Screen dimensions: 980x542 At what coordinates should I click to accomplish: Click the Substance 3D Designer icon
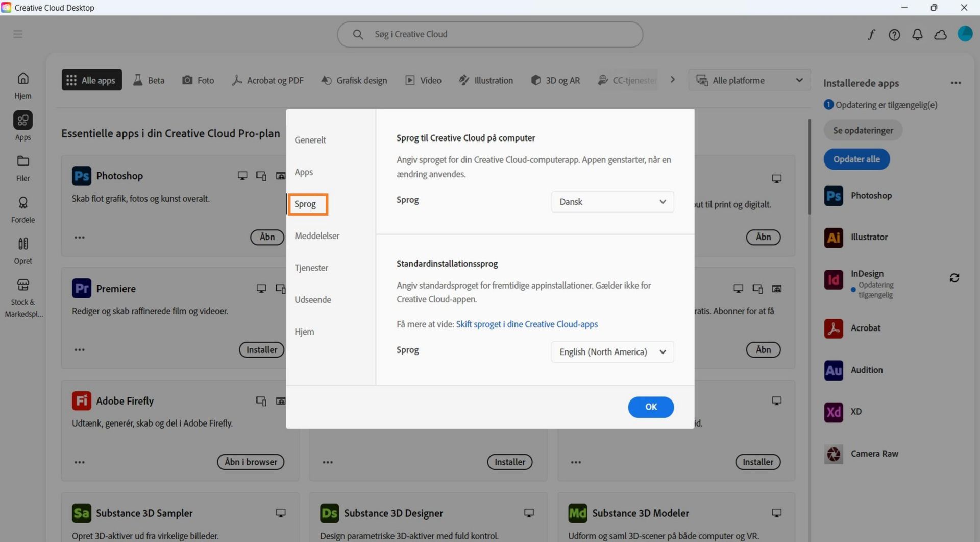(329, 513)
